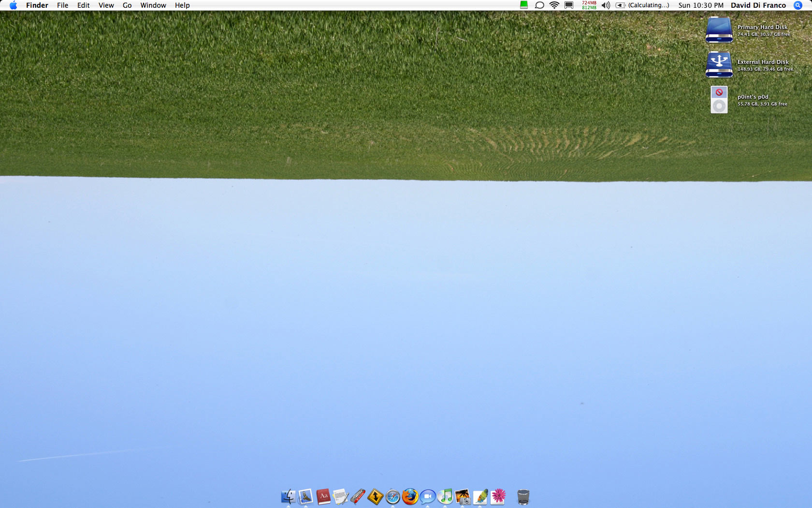Open the Help menu

(182, 5)
